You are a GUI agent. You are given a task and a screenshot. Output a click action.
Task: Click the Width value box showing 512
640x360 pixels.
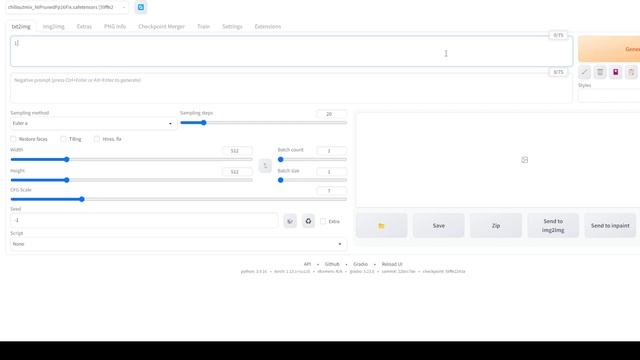[238, 151]
